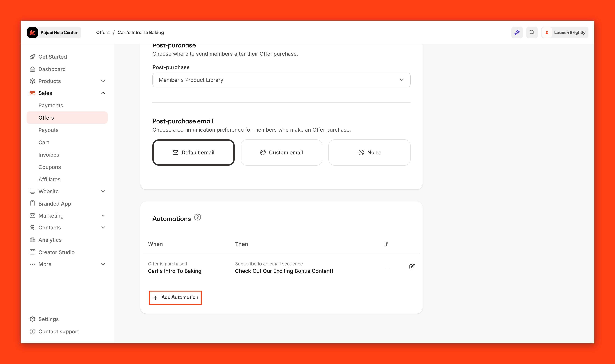Click the Then column header

(x=242, y=244)
